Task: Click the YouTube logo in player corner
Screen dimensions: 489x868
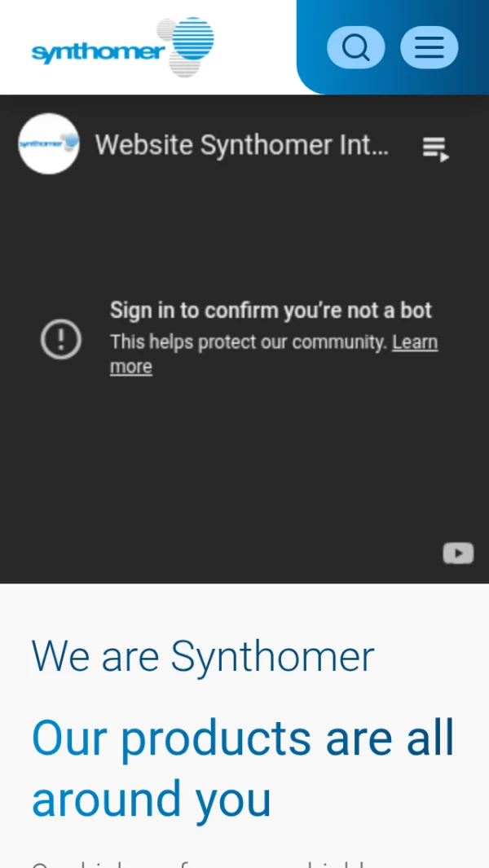Action: point(459,553)
